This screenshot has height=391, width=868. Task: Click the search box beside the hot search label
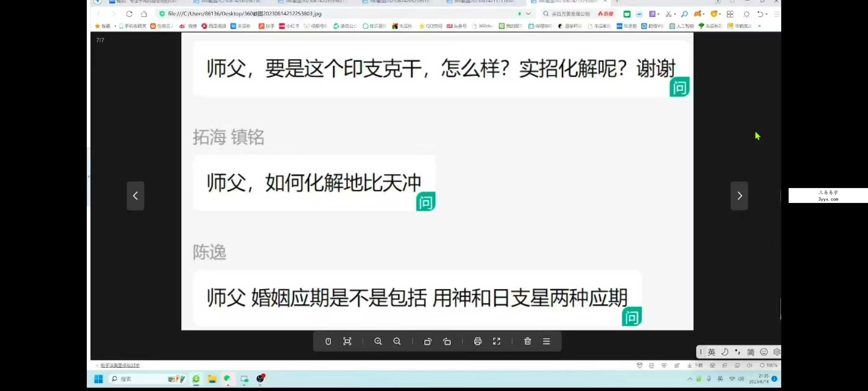(570, 14)
